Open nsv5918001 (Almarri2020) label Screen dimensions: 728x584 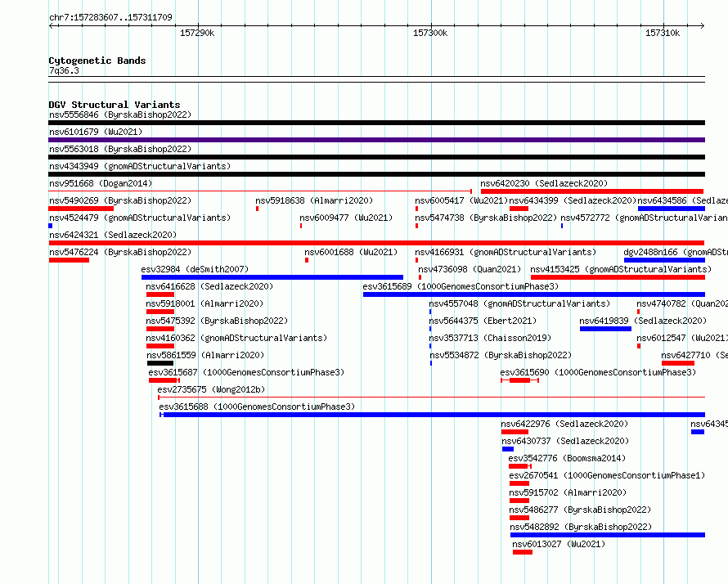(204, 303)
